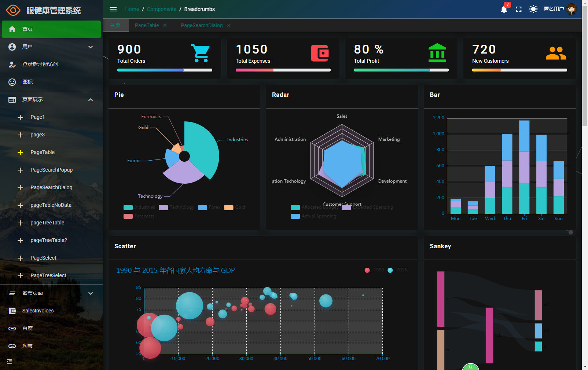Go to Home breadcrumb link

pos(132,9)
